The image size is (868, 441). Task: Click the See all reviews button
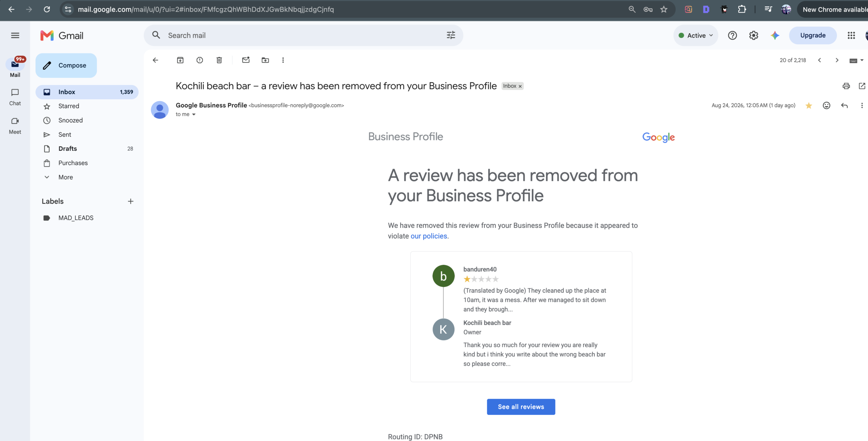(x=521, y=407)
